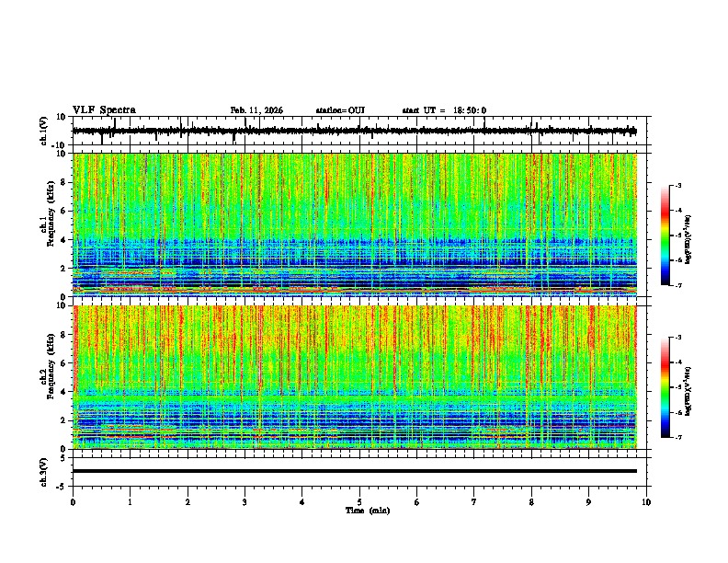
Task: Click the "ch.2 Frequency (kHz)" axis label
Action: 47,366
